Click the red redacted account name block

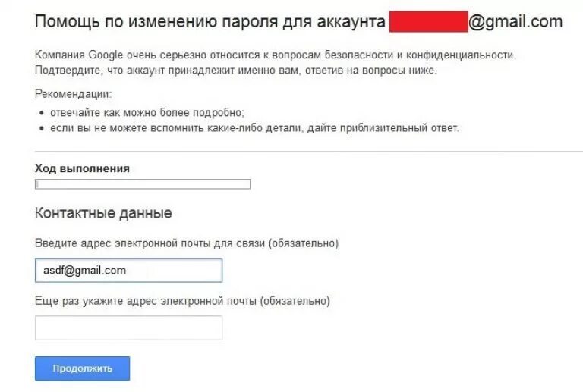427,22
